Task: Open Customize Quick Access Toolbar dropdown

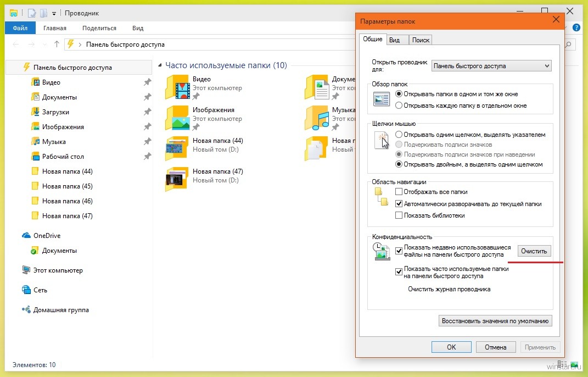Action: (54, 14)
